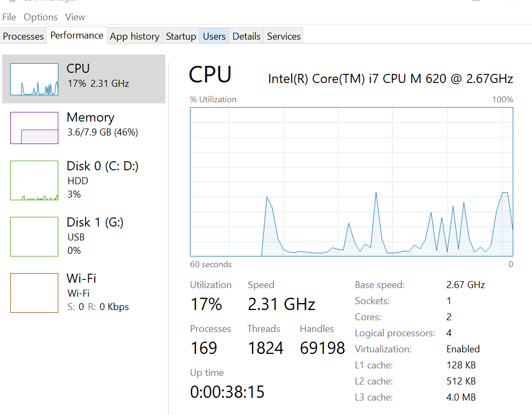Open the Startup tab
The width and height of the screenshot is (532, 415).
point(181,36)
